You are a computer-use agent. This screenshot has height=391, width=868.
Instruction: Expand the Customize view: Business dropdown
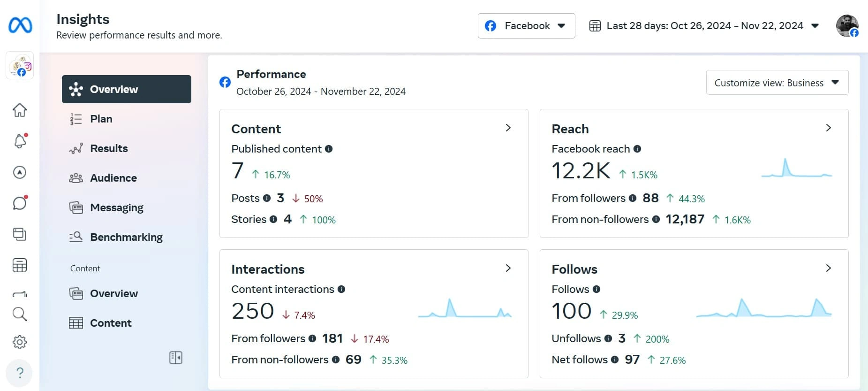[x=777, y=83]
